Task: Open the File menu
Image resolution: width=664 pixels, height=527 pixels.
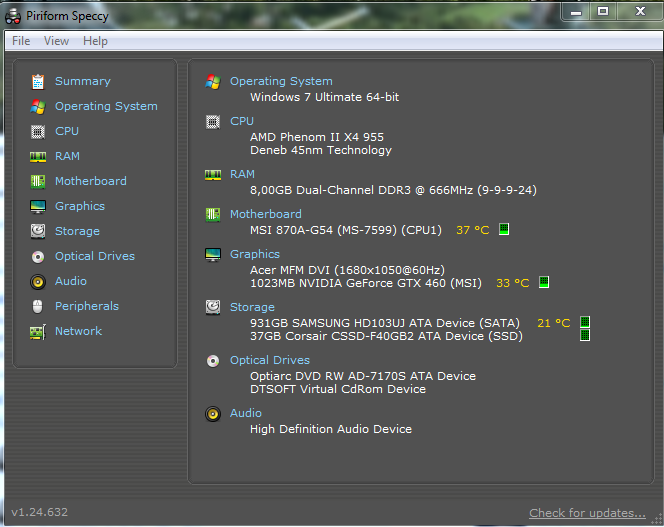Action: 21,41
